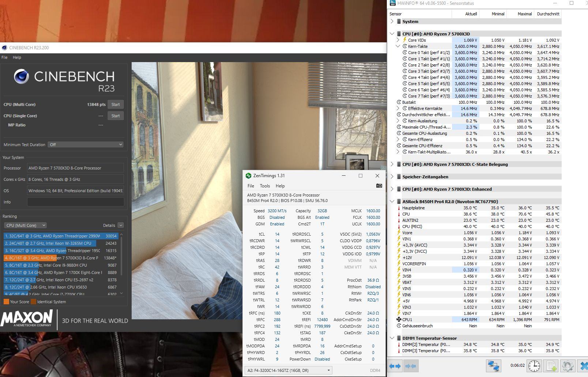Viewport: 588px width, 377px height.
Task: Open the CPU (Multi Core) ranking dropdown
Action: (x=25, y=225)
